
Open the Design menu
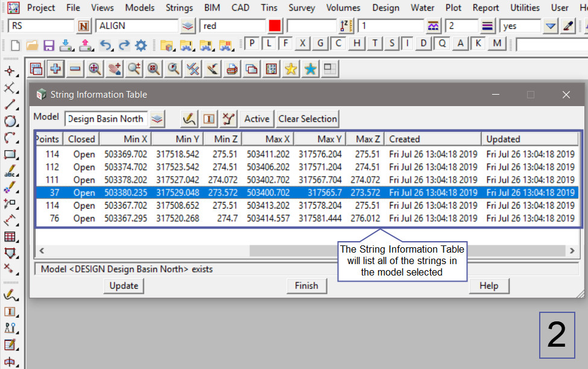click(x=385, y=8)
